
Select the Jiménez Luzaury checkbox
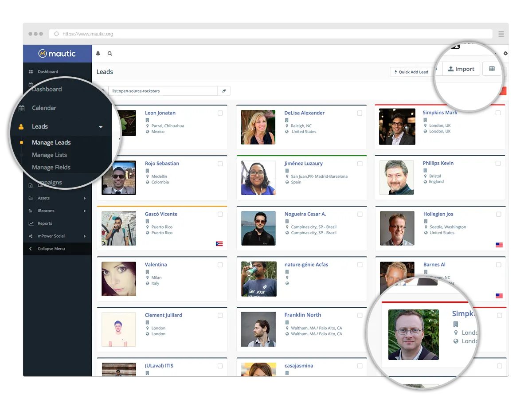tap(360, 164)
